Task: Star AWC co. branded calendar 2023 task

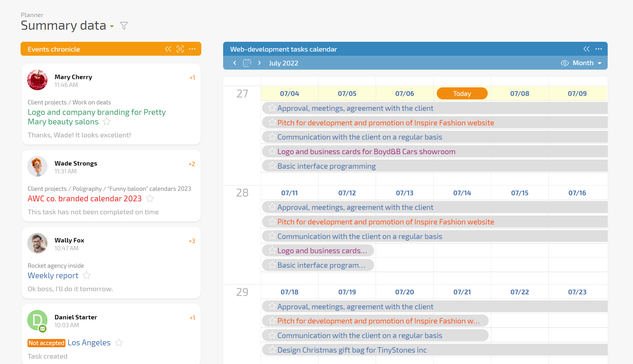Action: pyautogui.click(x=150, y=199)
